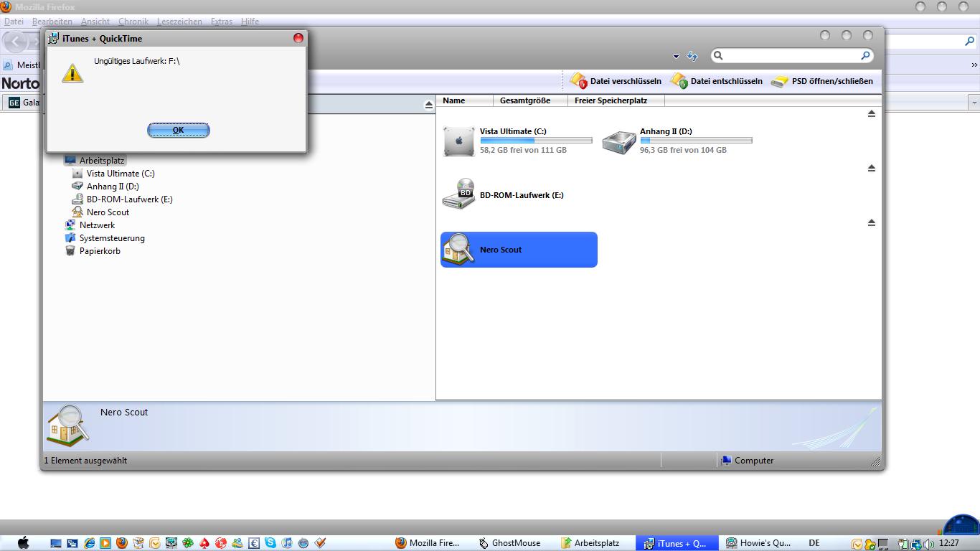Select the Nero Scout item in file list
The width and height of the screenshot is (980, 551).
(x=519, y=250)
